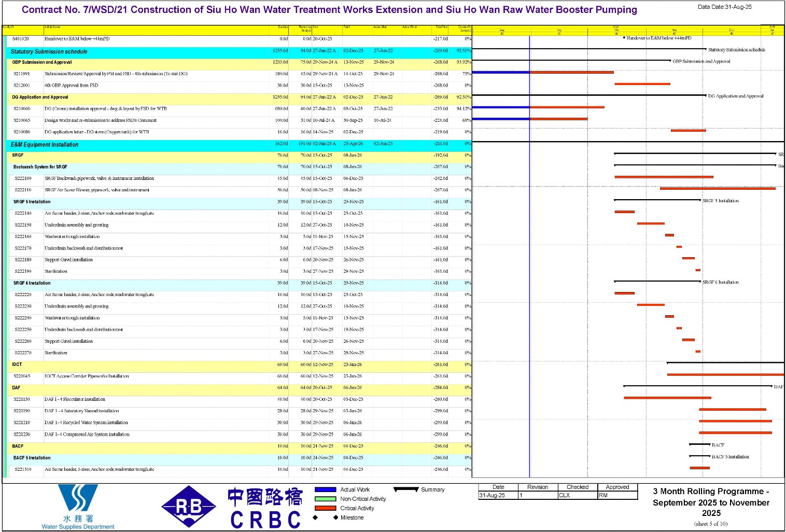Click the 'Water Supplies Department' caption text
786x532 pixels.
coord(78,527)
